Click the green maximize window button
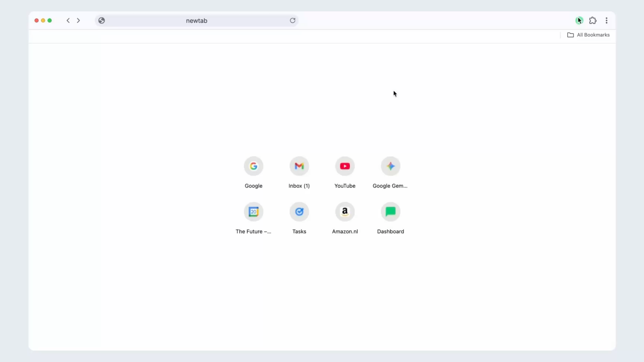 tap(50, 20)
